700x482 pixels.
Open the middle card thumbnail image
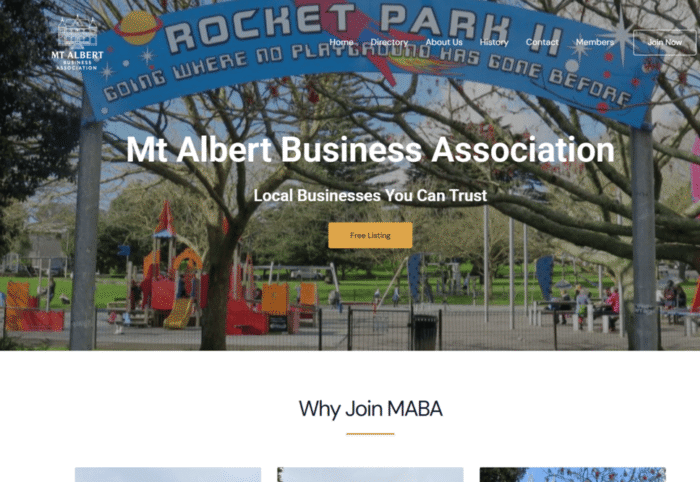point(370,474)
